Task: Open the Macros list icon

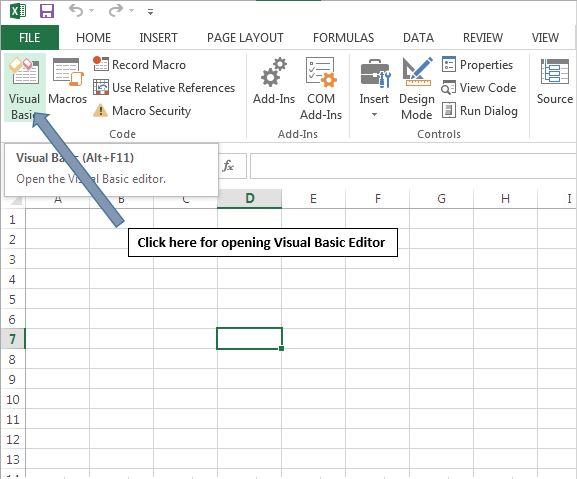Action: 67,72
